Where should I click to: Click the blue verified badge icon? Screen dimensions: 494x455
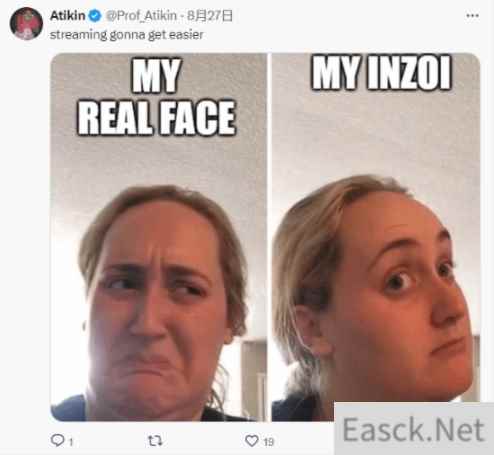(x=95, y=16)
